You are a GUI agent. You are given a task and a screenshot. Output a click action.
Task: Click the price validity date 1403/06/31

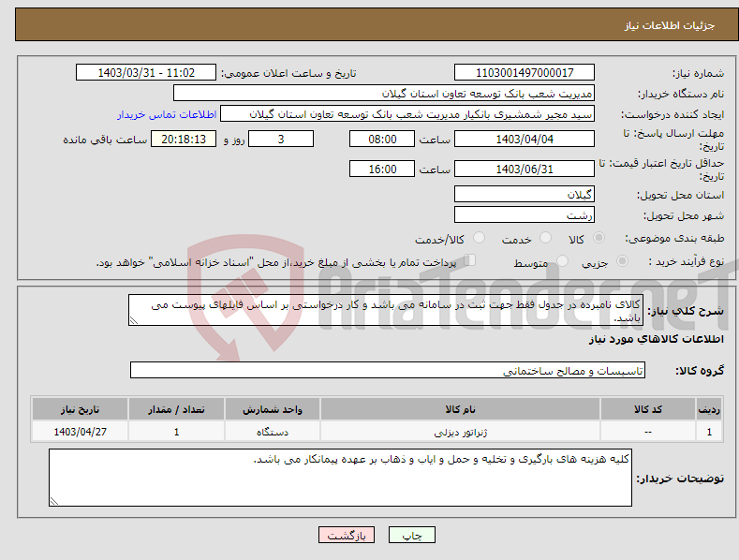pyautogui.click(x=525, y=169)
